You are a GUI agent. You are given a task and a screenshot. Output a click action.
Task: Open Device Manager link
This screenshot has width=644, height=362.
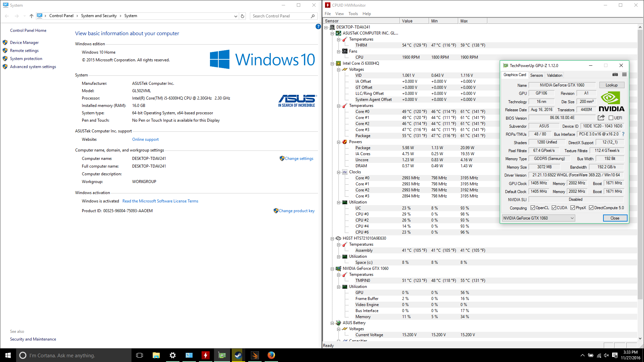(x=24, y=43)
